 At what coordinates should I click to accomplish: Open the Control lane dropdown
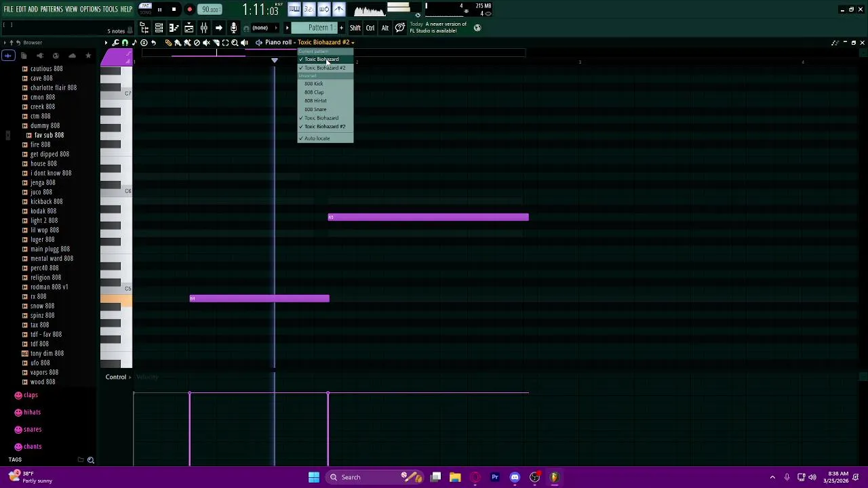point(118,377)
